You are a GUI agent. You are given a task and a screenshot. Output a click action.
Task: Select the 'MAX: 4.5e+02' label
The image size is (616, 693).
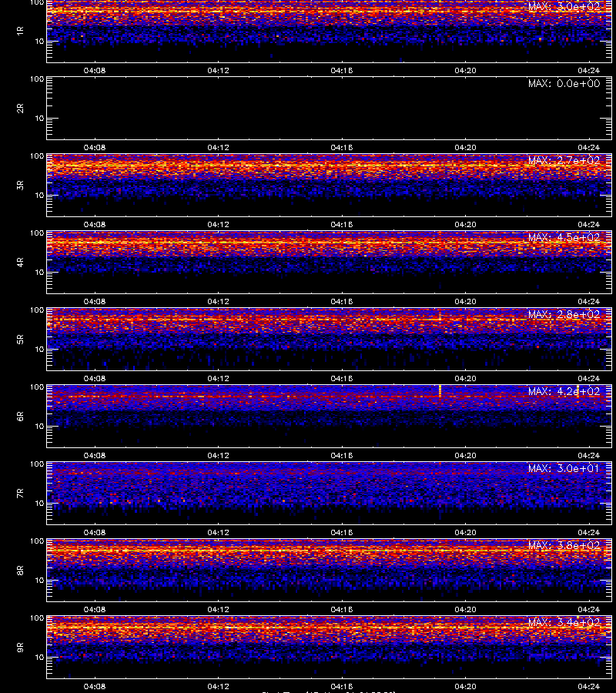coord(564,237)
